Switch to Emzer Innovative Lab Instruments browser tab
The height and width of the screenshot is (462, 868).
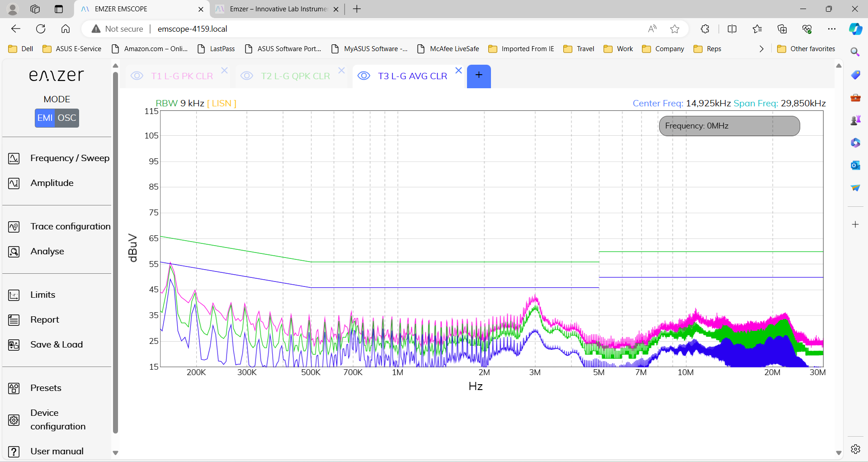point(277,9)
